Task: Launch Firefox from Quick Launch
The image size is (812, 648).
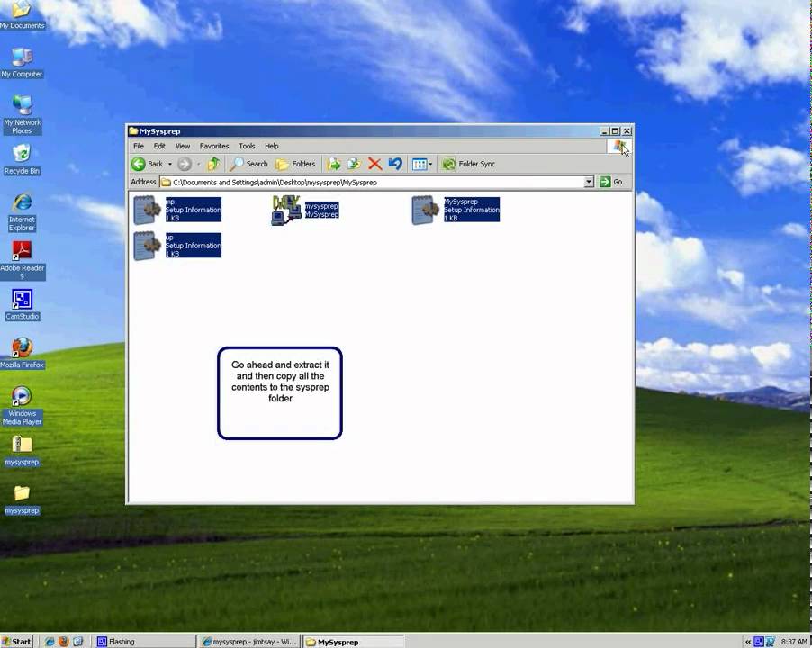Action: [64, 642]
